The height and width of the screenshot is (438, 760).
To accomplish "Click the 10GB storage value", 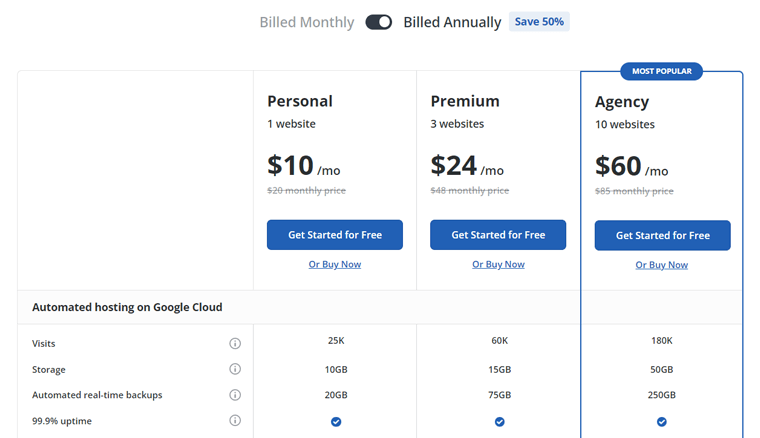I will 336,370.
